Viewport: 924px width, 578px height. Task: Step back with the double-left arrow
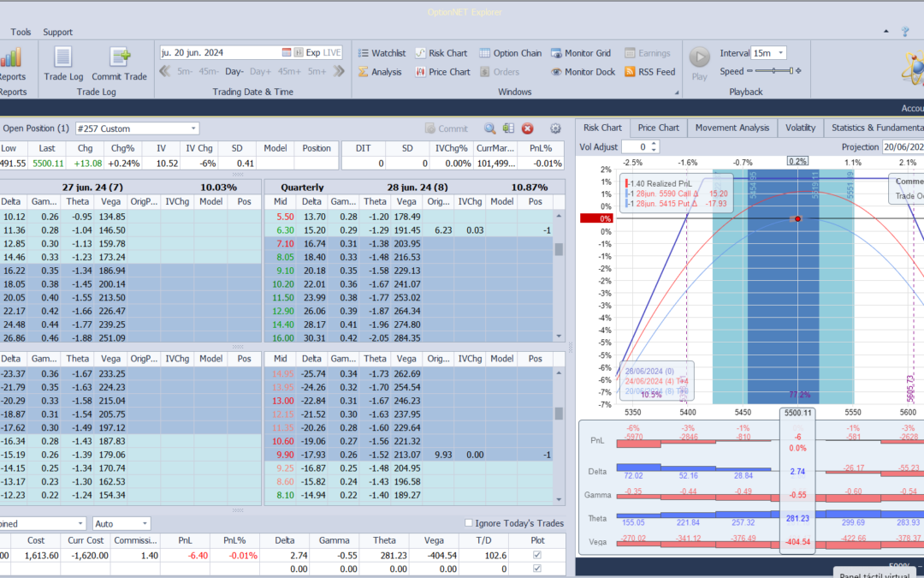(165, 72)
